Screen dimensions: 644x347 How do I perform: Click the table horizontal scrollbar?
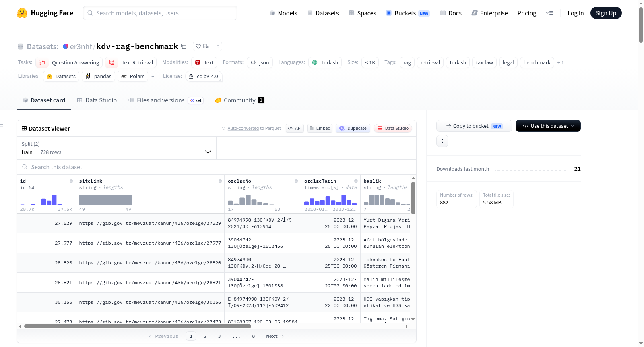tap(138, 326)
